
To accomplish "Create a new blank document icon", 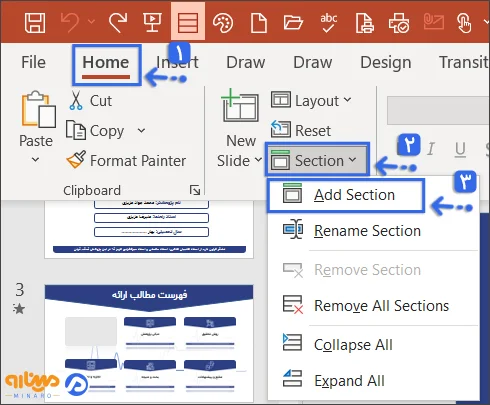I will (259, 23).
